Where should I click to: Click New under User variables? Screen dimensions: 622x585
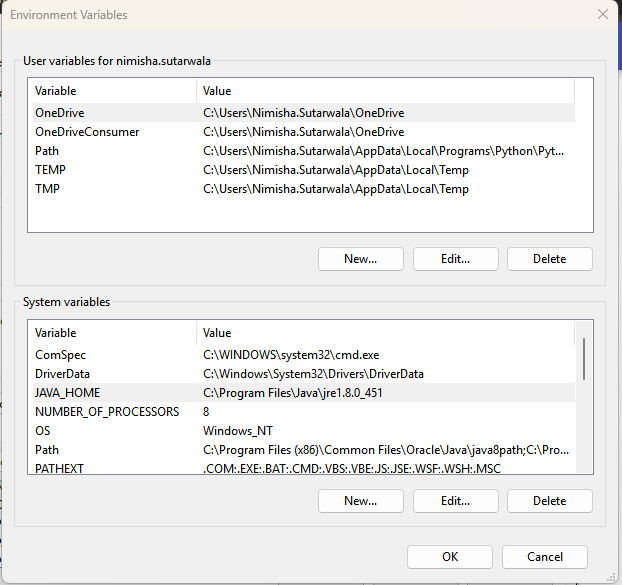[360, 259]
